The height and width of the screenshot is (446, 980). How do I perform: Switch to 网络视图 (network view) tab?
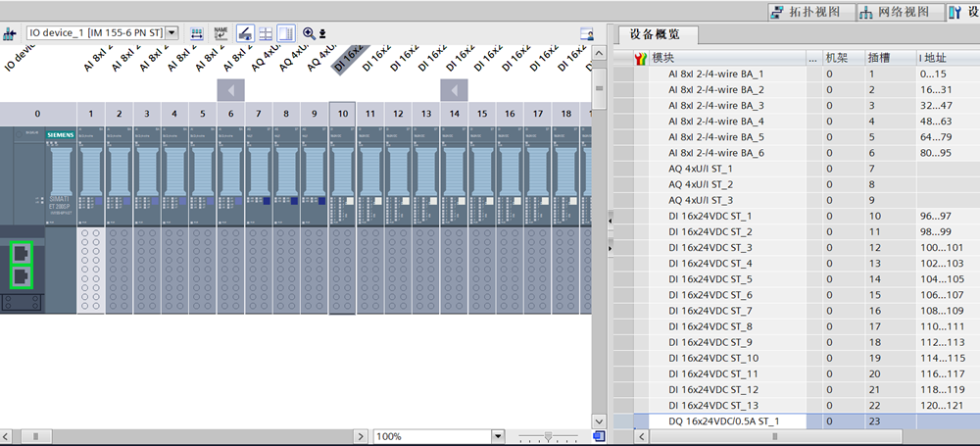tap(894, 12)
